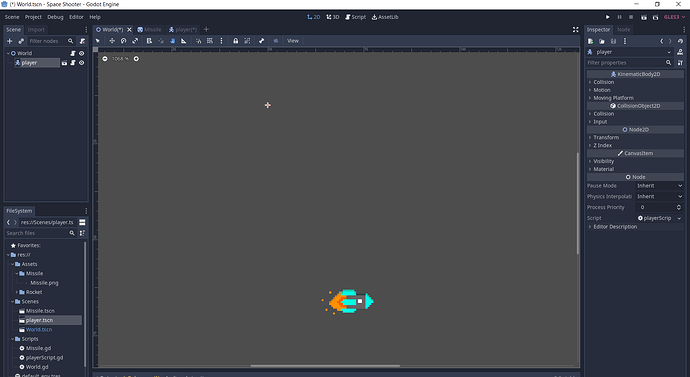Collapse the World node tree
The height and width of the screenshot is (377, 690).
[x=8, y=53]
